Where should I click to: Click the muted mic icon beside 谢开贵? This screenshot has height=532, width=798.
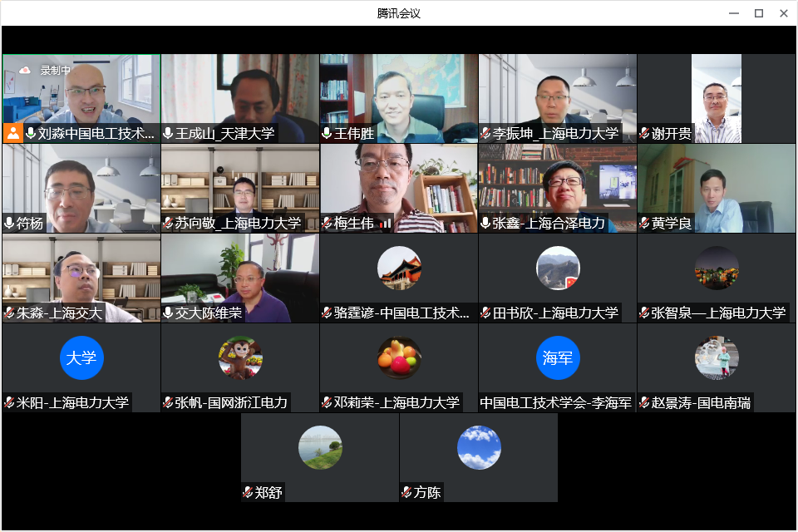point(644,134)
